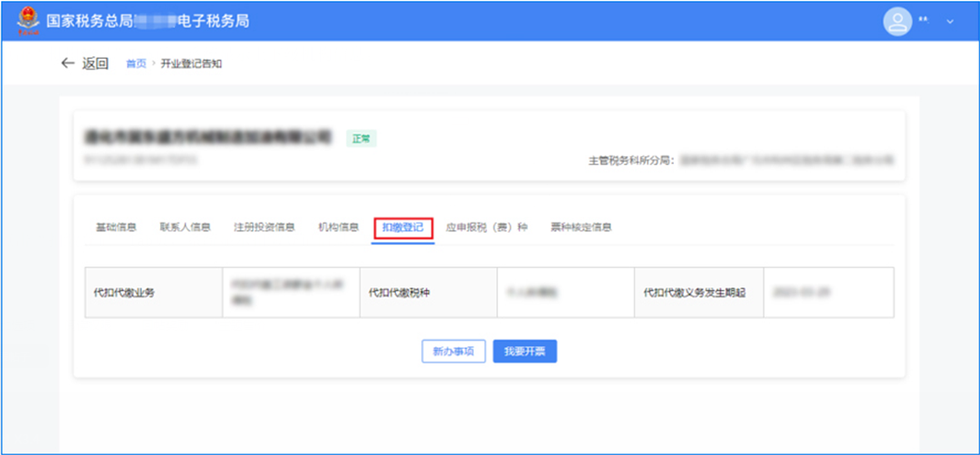Open the 应申报税（费）种 tab

486,227
